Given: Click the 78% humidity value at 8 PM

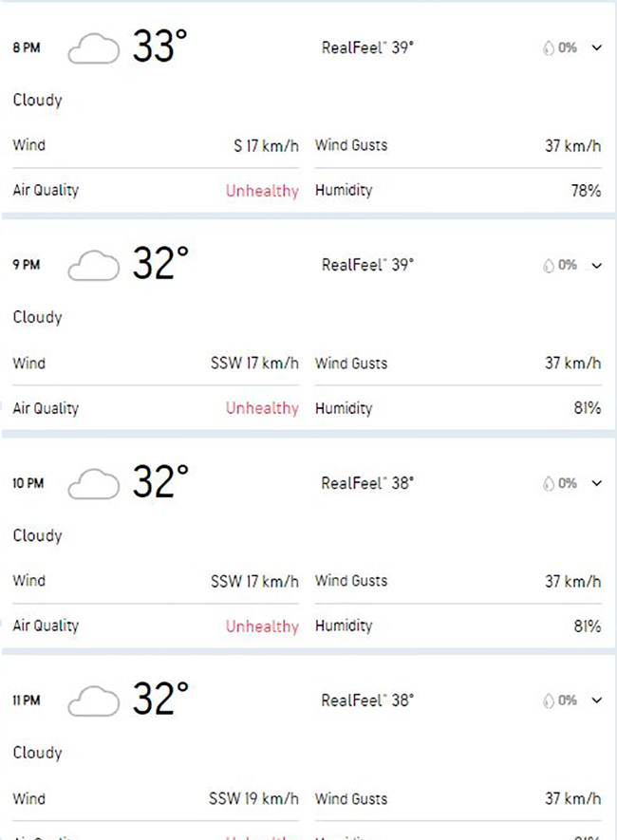Looking at the screenshot, I should click(586, 191).
